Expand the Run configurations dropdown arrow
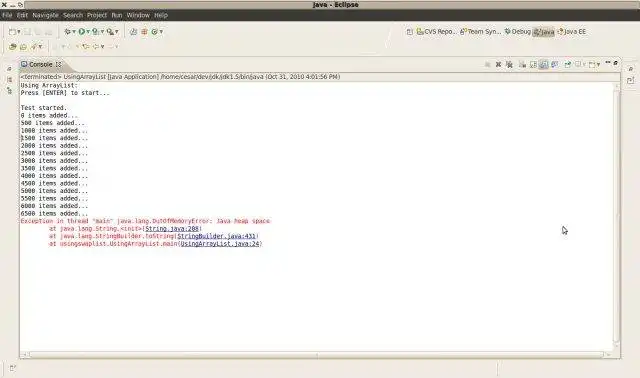The width and height of the screenshot is (640, 378). click(88, 32)
